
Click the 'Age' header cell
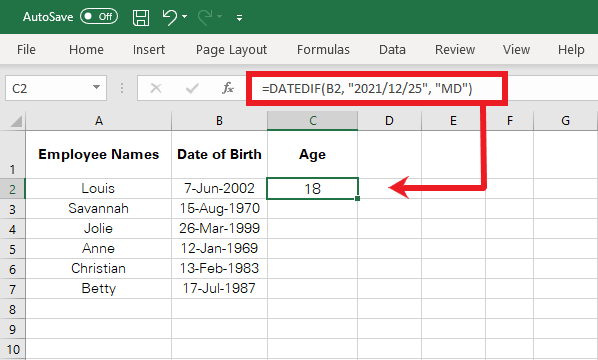point(312,154)
